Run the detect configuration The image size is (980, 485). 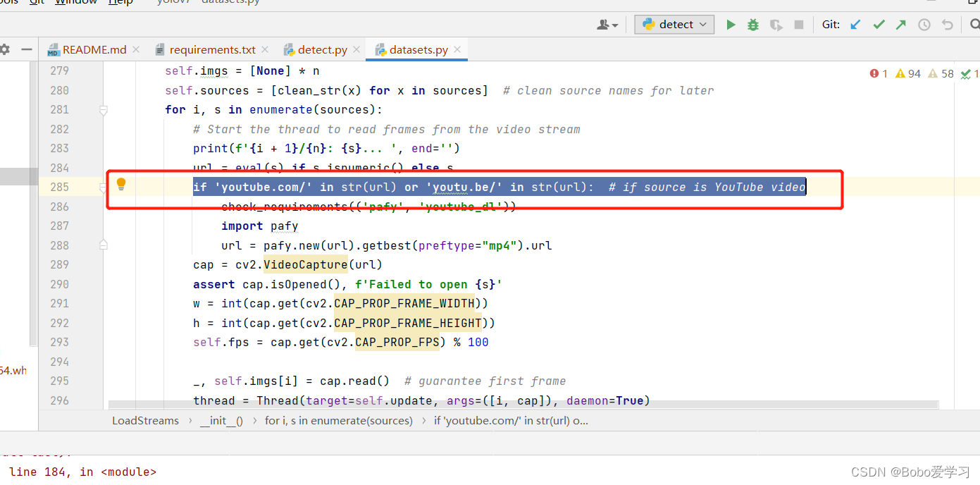click(x=731, y=24)
